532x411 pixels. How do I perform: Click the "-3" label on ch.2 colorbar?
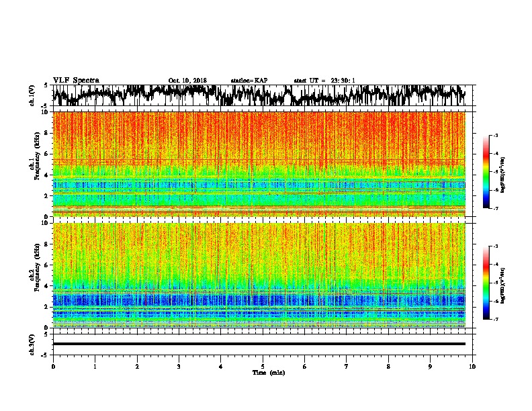click(496, 246)
